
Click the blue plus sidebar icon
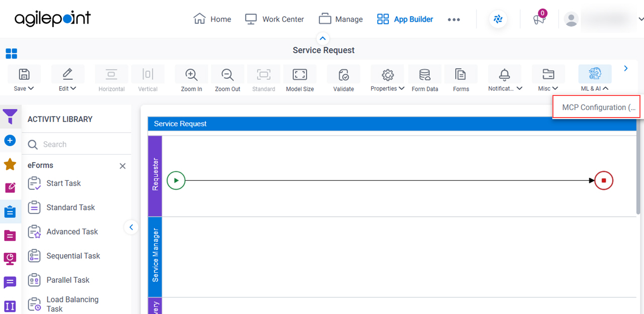[x=10, y=141]
